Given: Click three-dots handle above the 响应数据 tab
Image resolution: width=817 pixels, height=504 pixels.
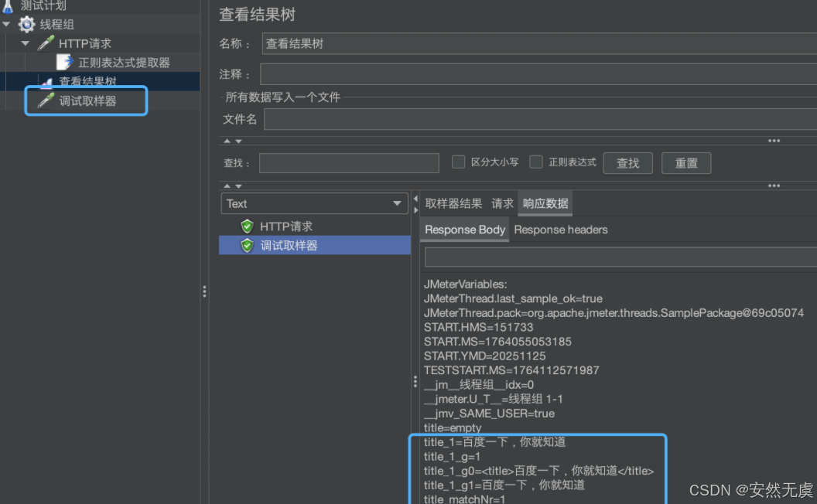Looking at the screenshot, I should 774,186.
